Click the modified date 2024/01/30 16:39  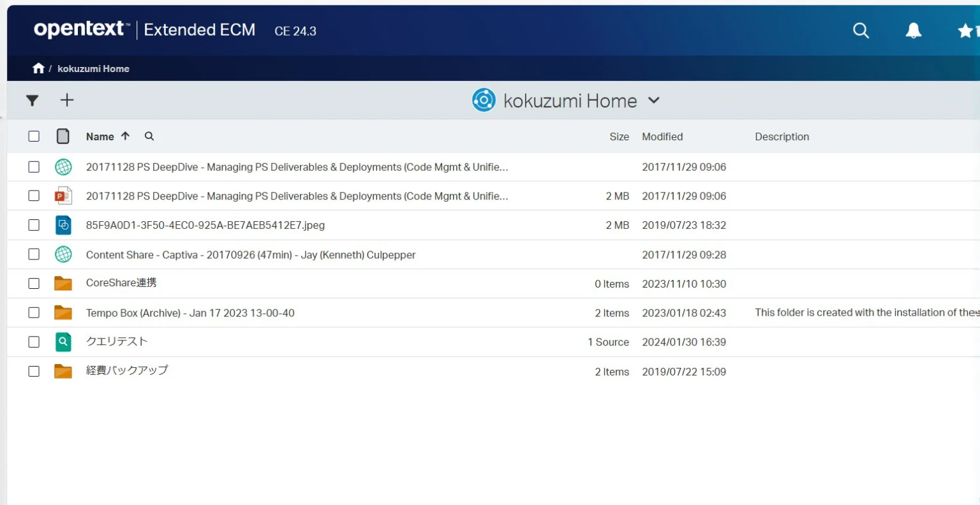coord(684,342)
